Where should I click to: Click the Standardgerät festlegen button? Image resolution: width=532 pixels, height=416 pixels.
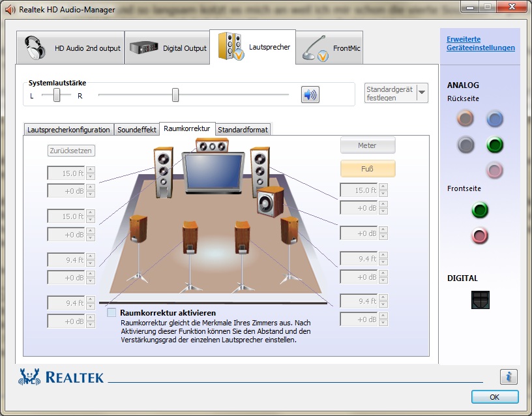coord(391,93)
